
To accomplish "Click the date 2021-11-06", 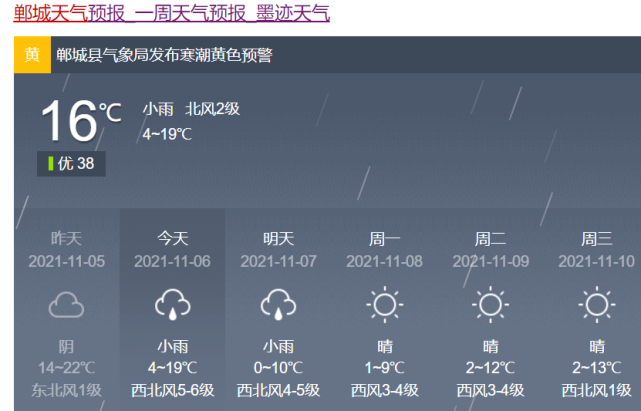I will point(173,261).
